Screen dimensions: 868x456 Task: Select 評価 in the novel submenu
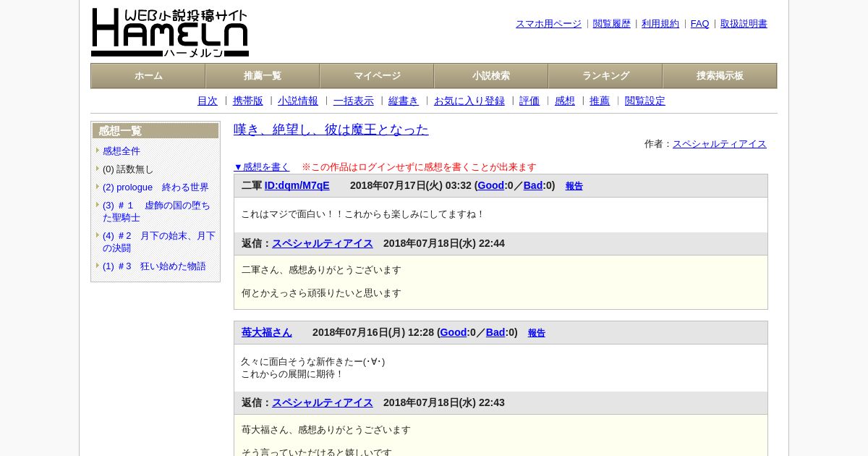(529, 101)
